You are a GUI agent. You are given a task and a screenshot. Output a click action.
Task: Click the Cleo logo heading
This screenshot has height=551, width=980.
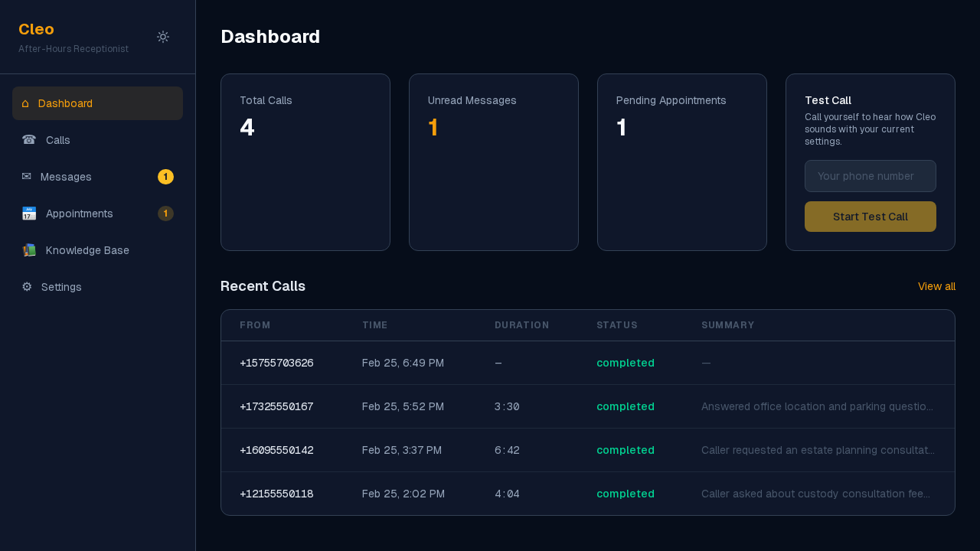click(36, 29)
